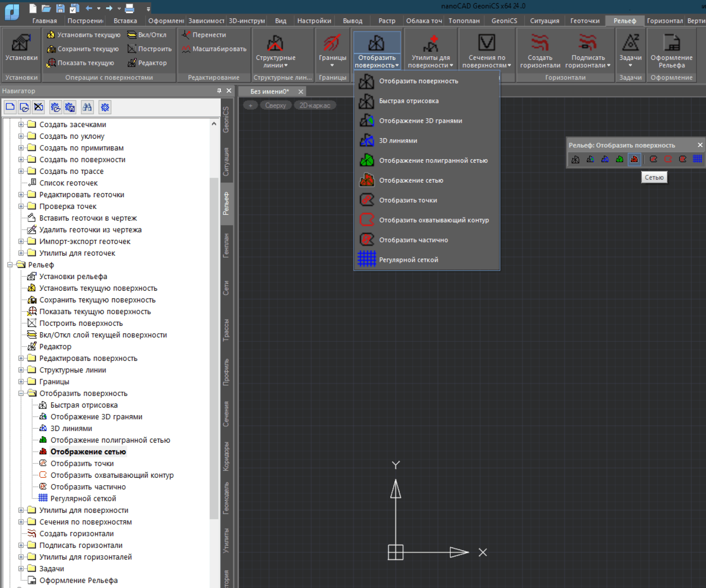This screenshot has height=588, width=706.
Task: Select Быстрая отрисовка tree item
Action: click(84, 405)
